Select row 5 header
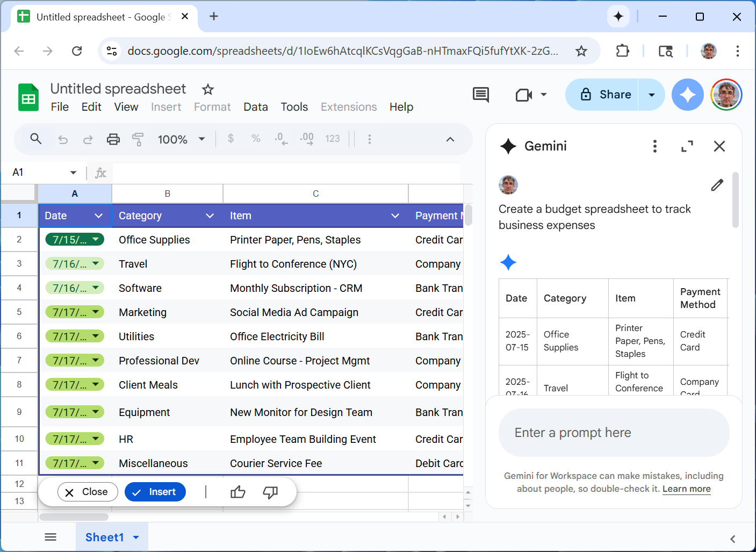 19,312
